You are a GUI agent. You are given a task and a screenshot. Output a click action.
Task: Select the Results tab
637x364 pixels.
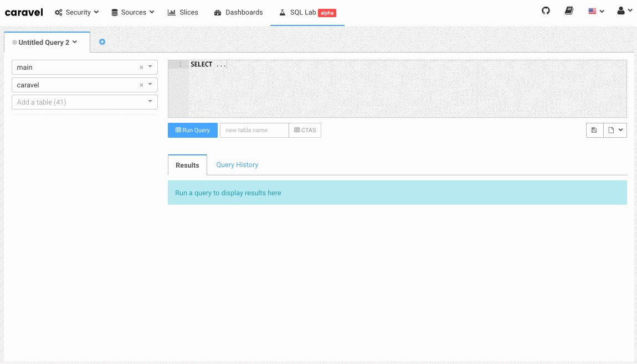tap(187, 165)
